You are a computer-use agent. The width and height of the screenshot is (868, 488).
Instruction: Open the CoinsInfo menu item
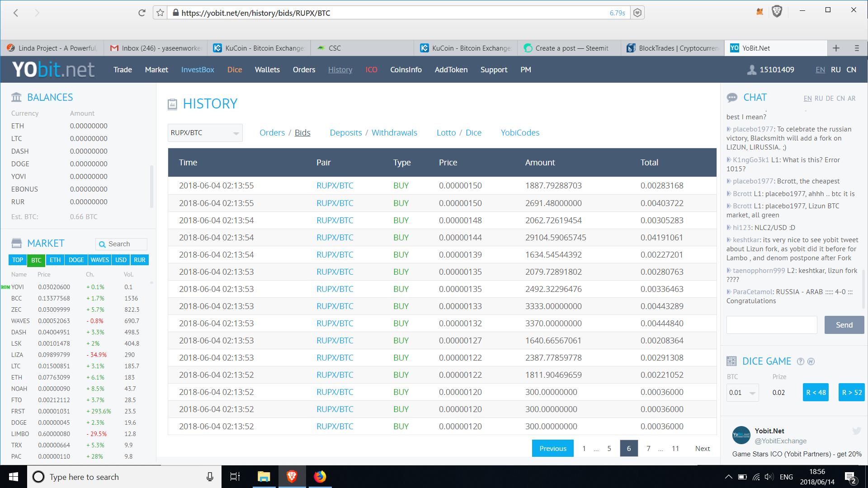[x=406, y=70]
